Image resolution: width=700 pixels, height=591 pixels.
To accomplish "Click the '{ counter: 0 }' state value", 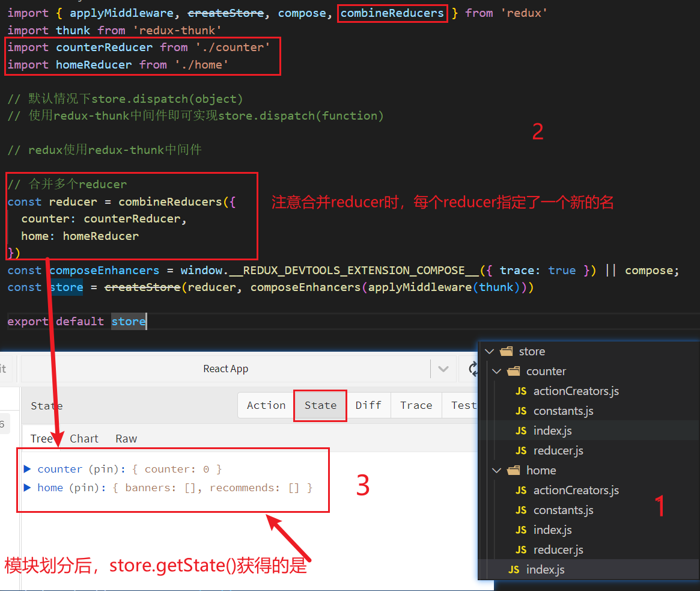I will (177, 469).
